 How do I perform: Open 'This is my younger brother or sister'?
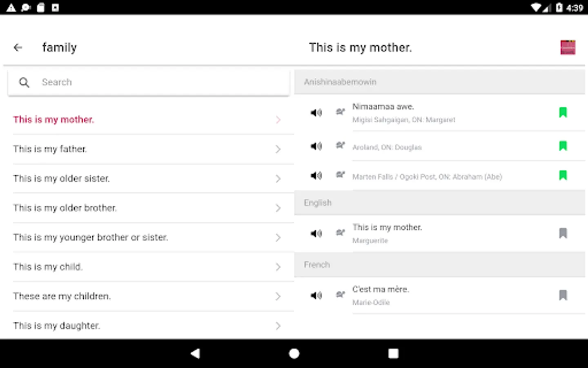point(90,238)
